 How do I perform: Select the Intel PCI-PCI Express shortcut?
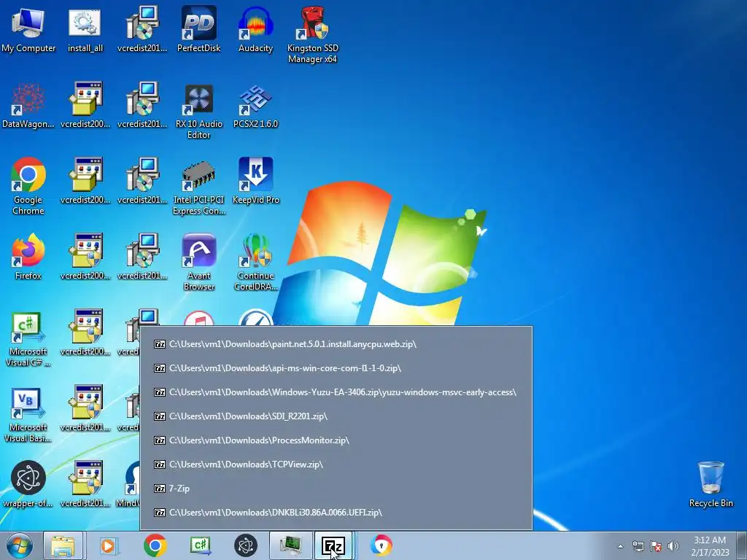coord(198,186)
